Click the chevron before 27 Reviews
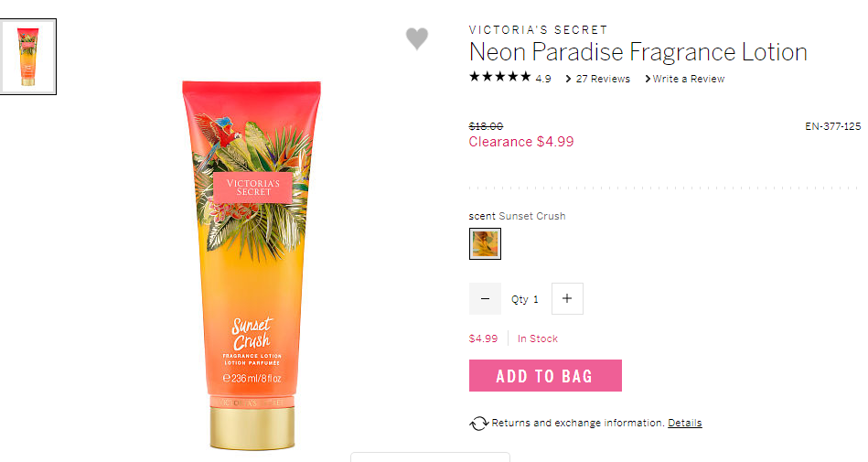This screenshot has height=462, width=868. (569, 79)
